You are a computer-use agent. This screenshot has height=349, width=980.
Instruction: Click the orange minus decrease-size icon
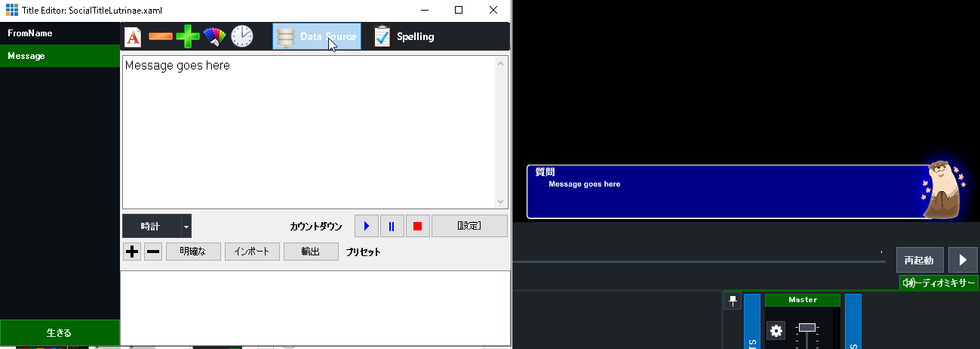tap(161, 36)
